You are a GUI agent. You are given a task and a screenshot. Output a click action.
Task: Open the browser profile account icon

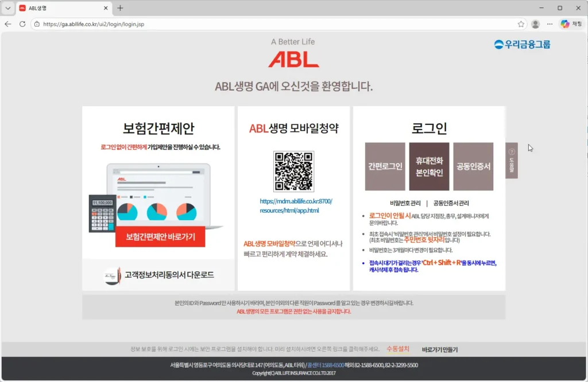click(535, 24)
